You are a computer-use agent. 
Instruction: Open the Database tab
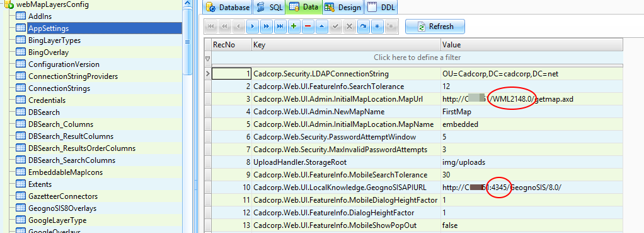click(228, 7)
